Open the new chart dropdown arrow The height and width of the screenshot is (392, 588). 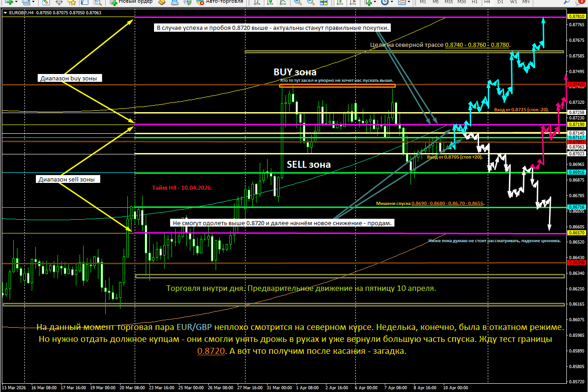coord(17,3)
